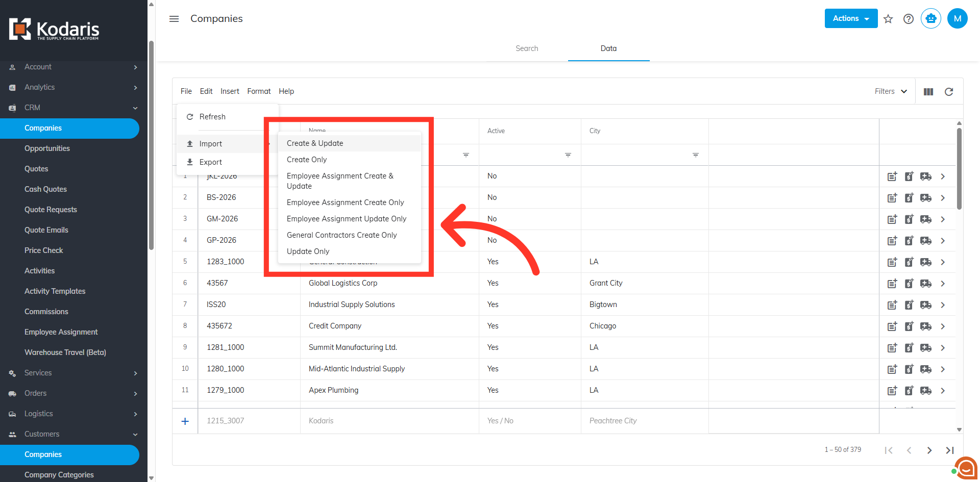The height and width of the screenshot is (482, 980).
Task: Click the Kodaris logo
Action: [x=54, y=29]
